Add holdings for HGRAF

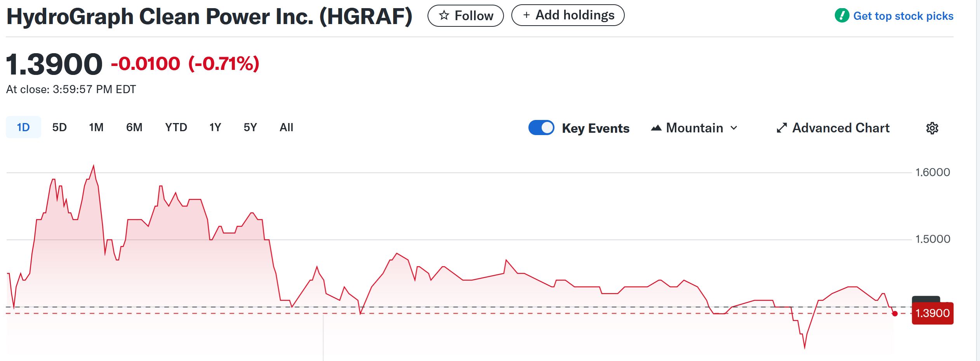pyautogui.click(x=568, y=15)
